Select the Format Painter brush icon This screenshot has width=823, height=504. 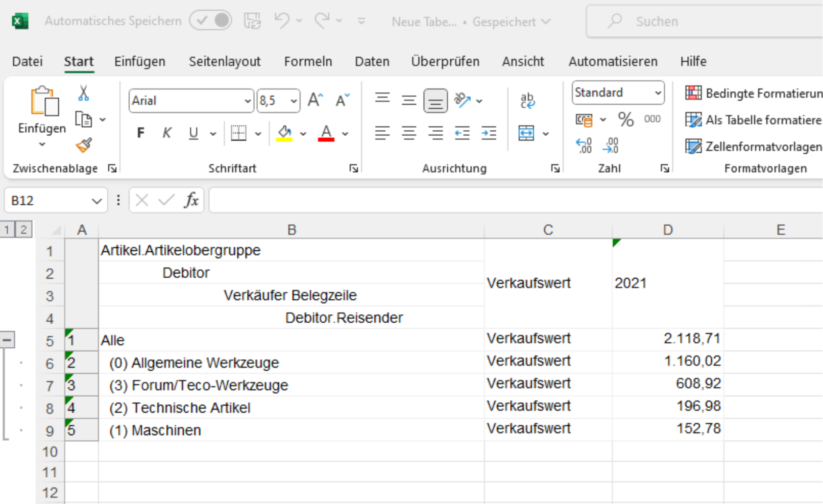tap(84, 145)
